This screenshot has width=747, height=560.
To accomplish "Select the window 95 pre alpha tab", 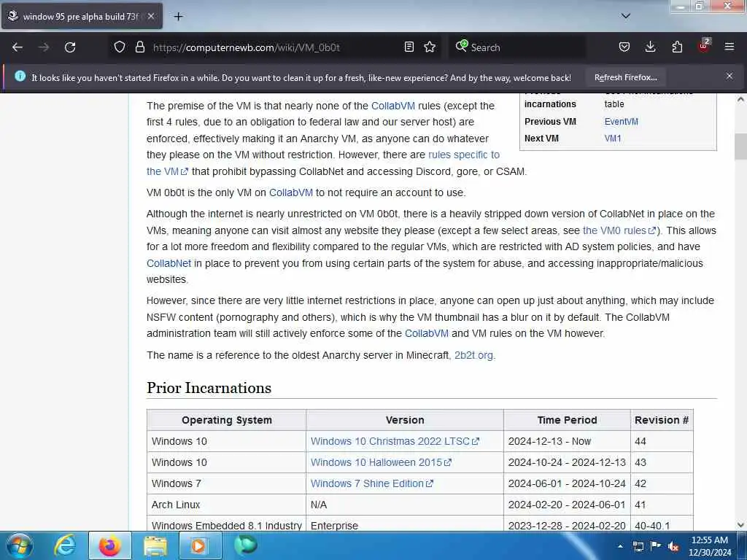I will pyautogui.click(x=81, y=16).
